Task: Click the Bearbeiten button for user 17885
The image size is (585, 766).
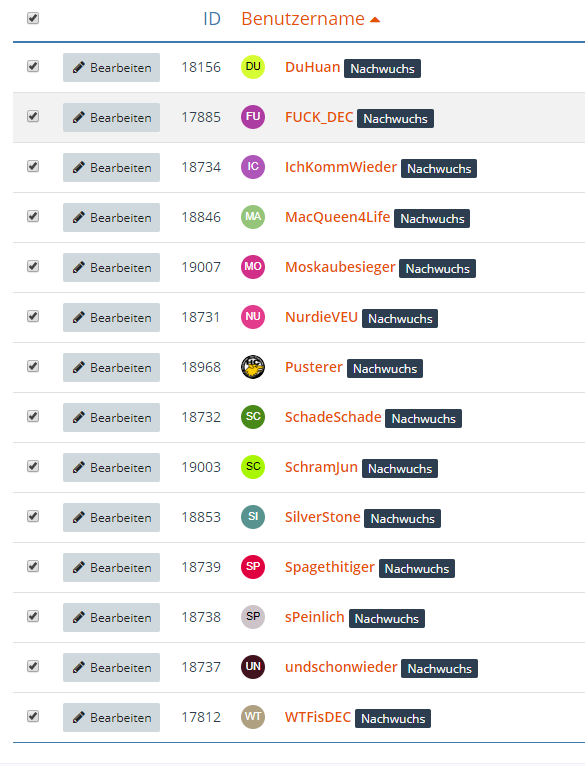Action: 111,117
